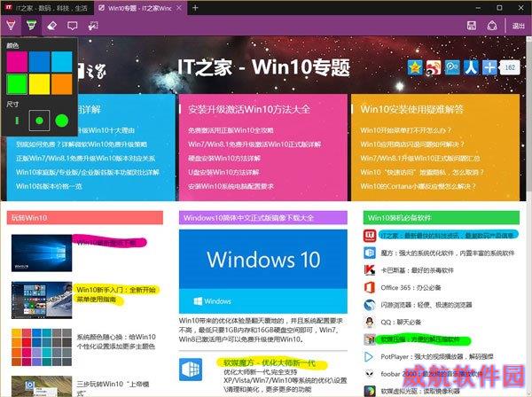Open QQ：聊天必备 link
Image resolution: width=532 pixels, height=397 pixels.
pyautogui.click(x=401, y=322)
